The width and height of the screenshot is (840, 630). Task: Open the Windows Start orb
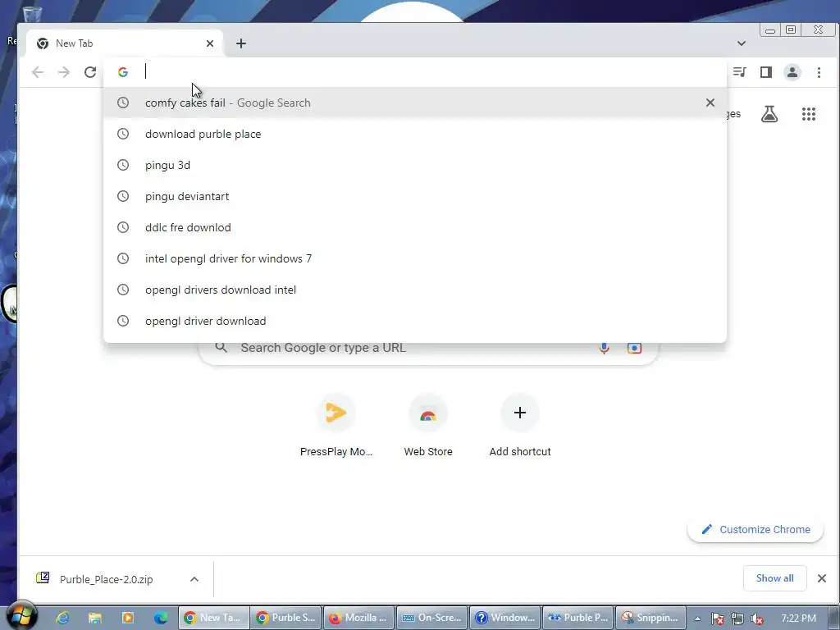click(21, 616)
